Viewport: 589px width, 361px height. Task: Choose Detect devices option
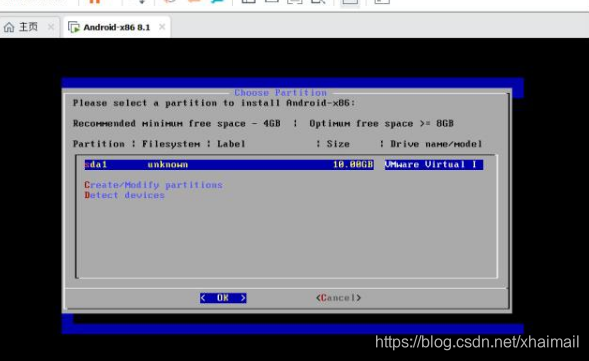click(x=124, y=195)
